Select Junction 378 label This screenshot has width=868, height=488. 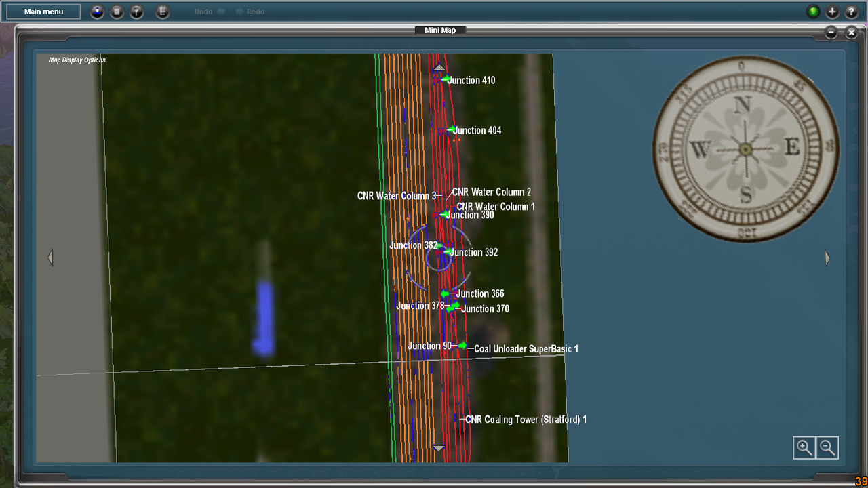(x=420, y=306)
